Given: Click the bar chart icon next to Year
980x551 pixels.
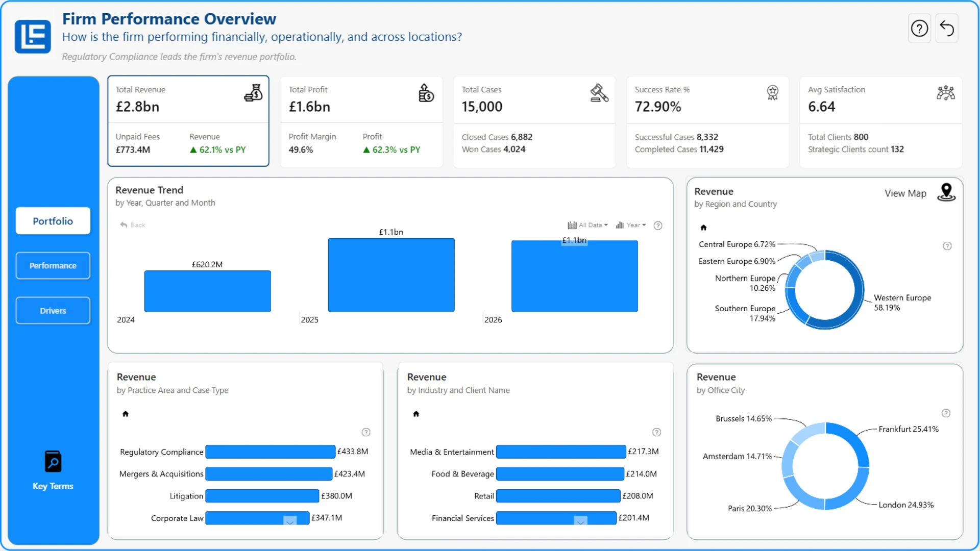Looking at the screenshot, I should click(x=620, y=225).
